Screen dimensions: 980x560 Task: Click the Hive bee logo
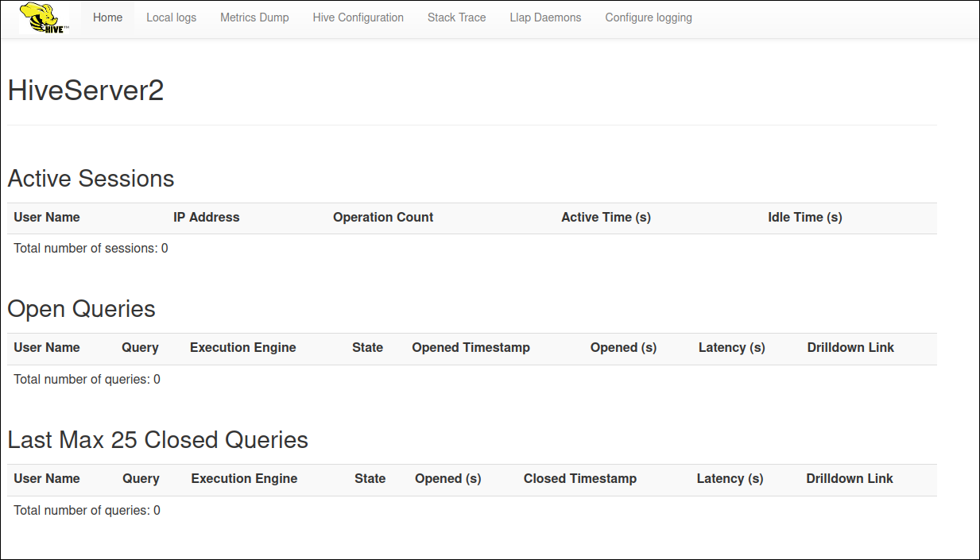(45, 17)
